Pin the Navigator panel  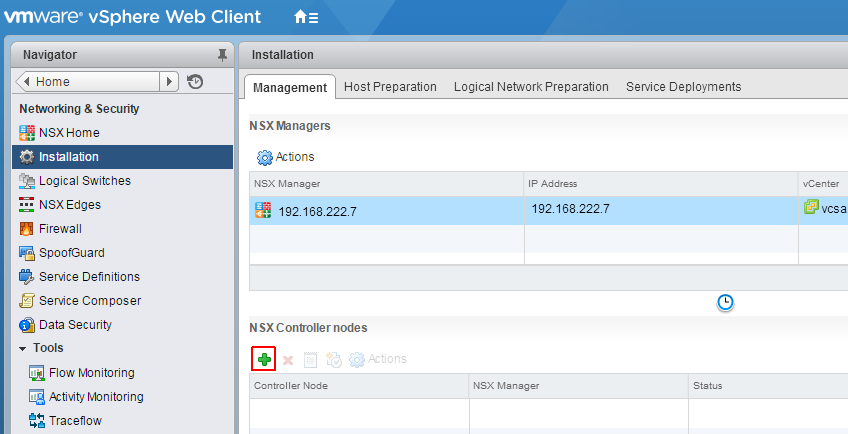(222, 55)
